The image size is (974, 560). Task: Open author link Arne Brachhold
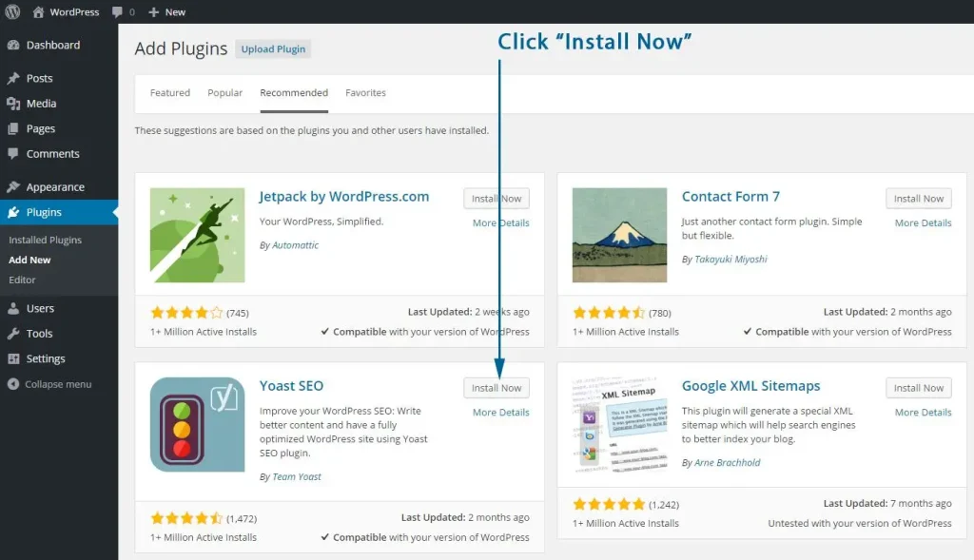[728, 462]
